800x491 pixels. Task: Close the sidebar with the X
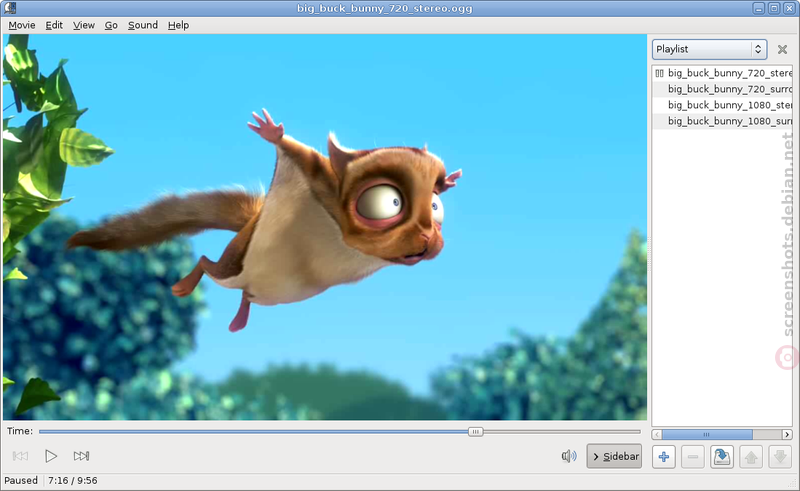[782, 50]
